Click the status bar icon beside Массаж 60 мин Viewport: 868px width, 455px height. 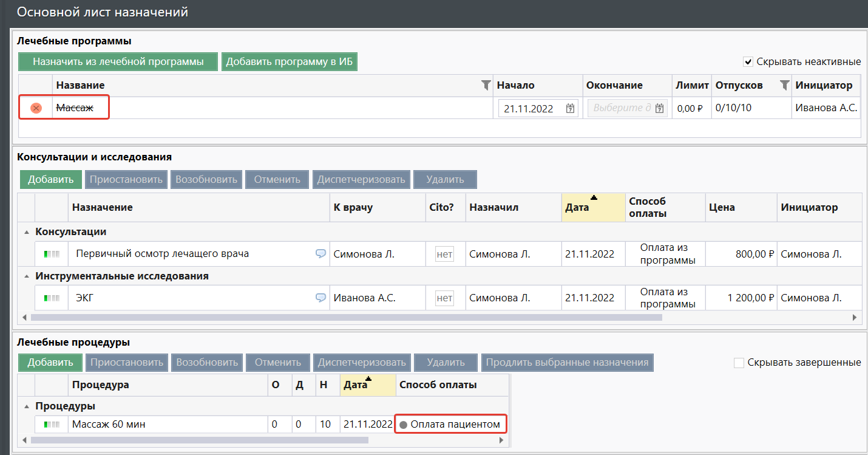(x=52, y=425)
